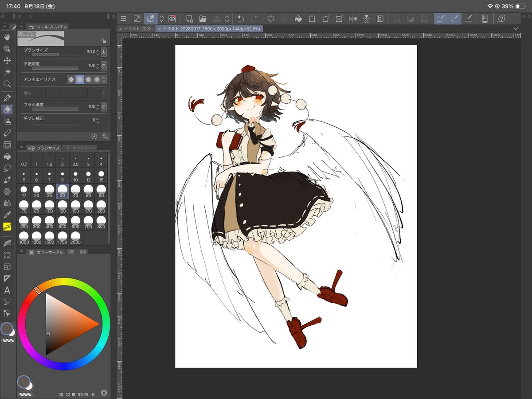Click Fill bucket icon in command bar
Viewport: 532px width, 399px height.
[298, 19]
